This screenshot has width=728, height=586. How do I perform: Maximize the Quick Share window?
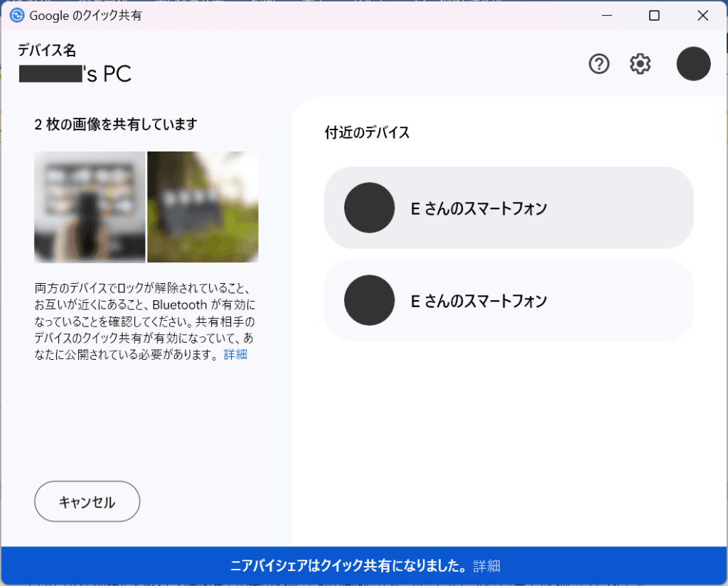[x=654, y=15]
